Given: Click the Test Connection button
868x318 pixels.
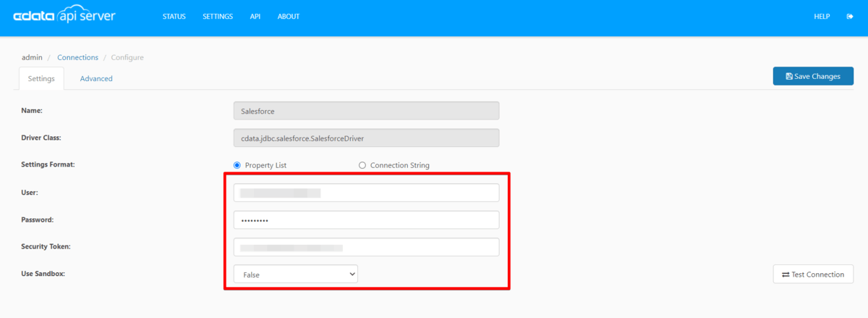Looking at the screenshot, I should coord(813,275).
